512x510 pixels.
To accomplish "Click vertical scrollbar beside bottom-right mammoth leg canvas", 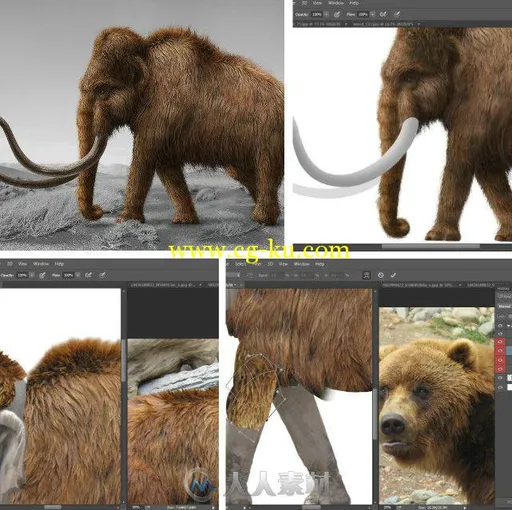I will pyautogui.click(x=375, y=413).
